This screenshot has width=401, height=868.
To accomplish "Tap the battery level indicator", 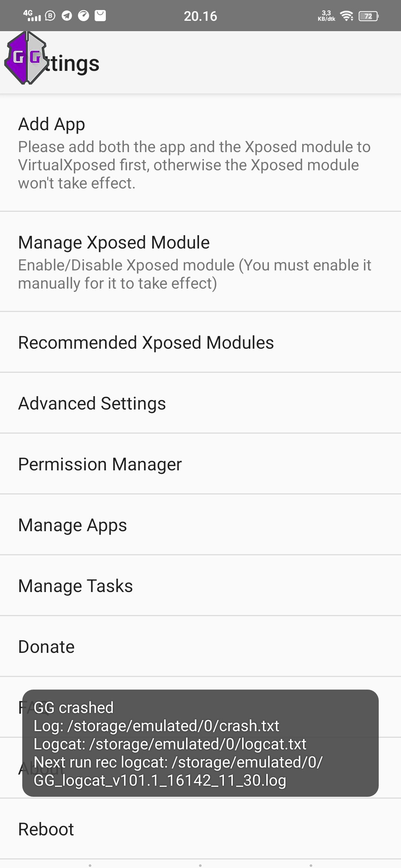I will 368,16.
